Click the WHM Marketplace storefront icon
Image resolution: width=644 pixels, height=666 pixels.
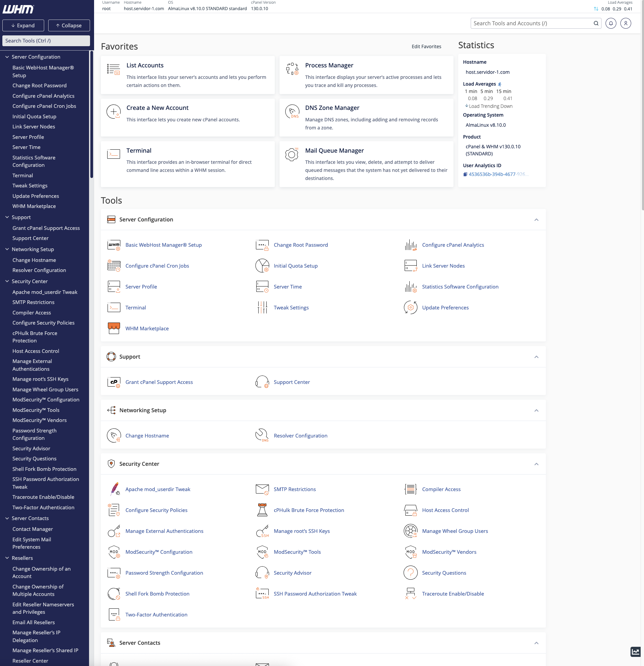point(114,329)
